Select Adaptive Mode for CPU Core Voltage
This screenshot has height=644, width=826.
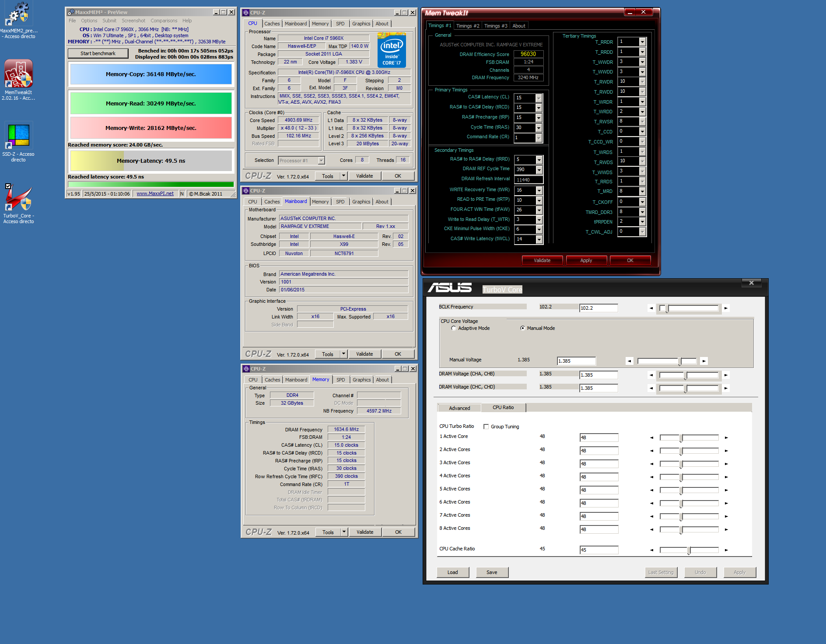pos(454,328)
